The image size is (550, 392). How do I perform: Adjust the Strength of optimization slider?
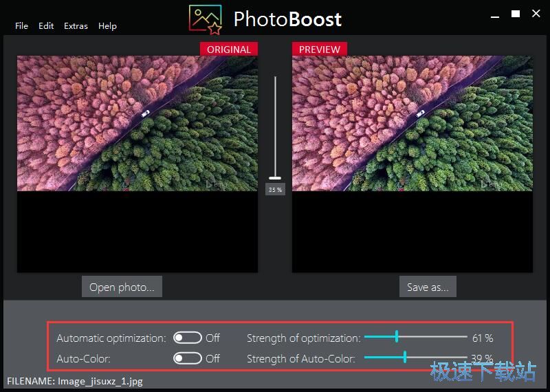(x=416, y=336)
